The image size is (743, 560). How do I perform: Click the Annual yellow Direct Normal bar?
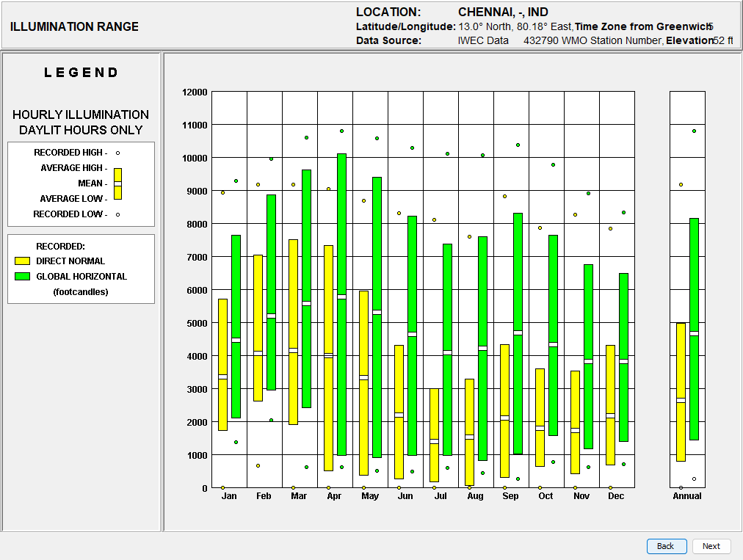point(681,392)
